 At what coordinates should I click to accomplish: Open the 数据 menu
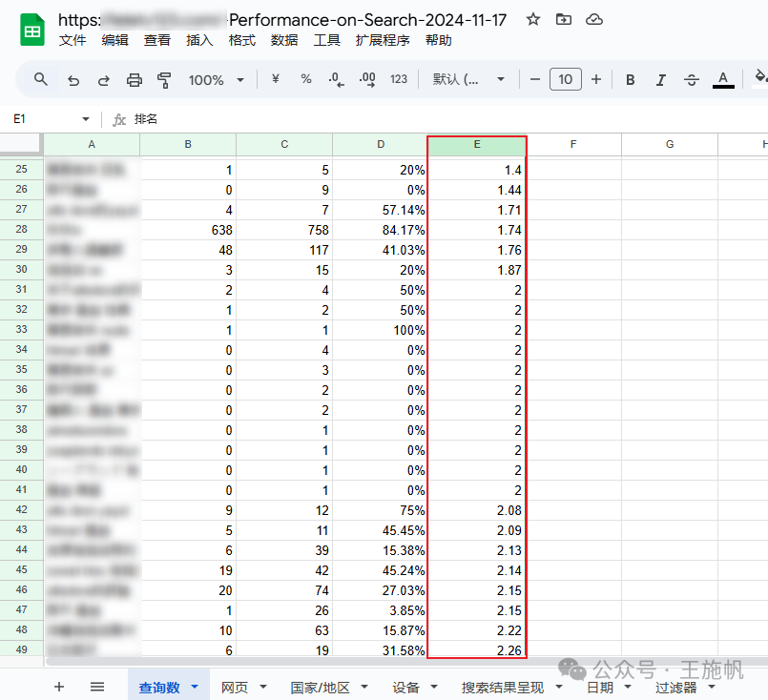pyautogui.click(x=284, y=40)
